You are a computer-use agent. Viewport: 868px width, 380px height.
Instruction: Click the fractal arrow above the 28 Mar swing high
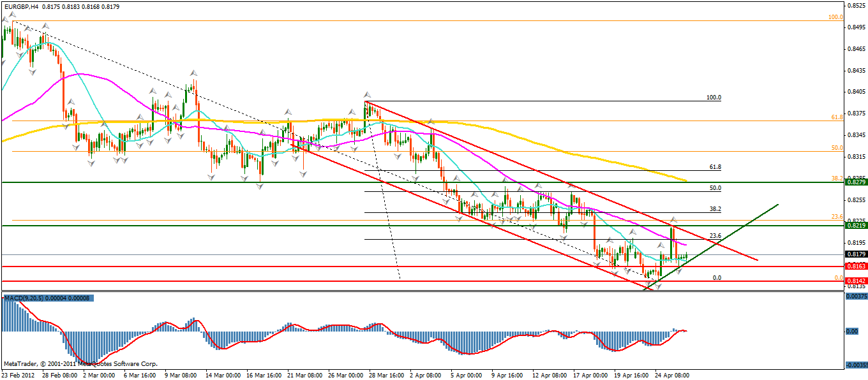click(367, 94)
